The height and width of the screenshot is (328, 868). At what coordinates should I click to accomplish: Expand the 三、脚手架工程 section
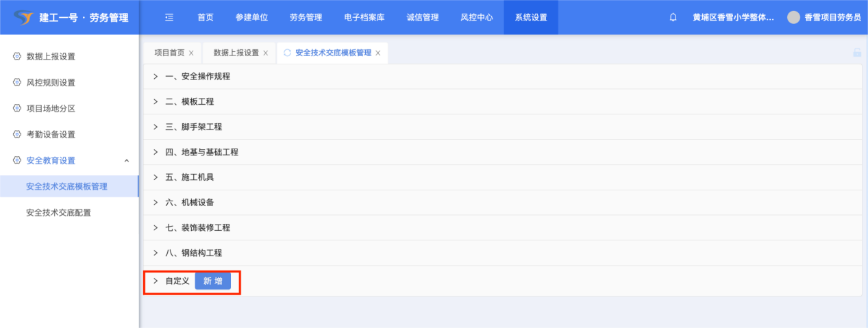point(193,127)
